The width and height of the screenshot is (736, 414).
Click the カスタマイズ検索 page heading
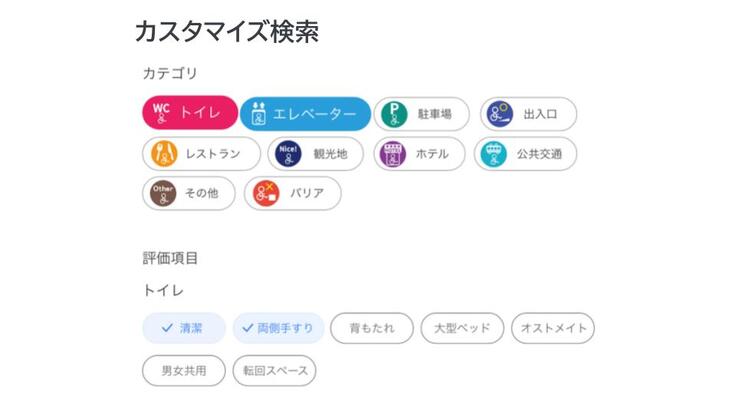227,31
